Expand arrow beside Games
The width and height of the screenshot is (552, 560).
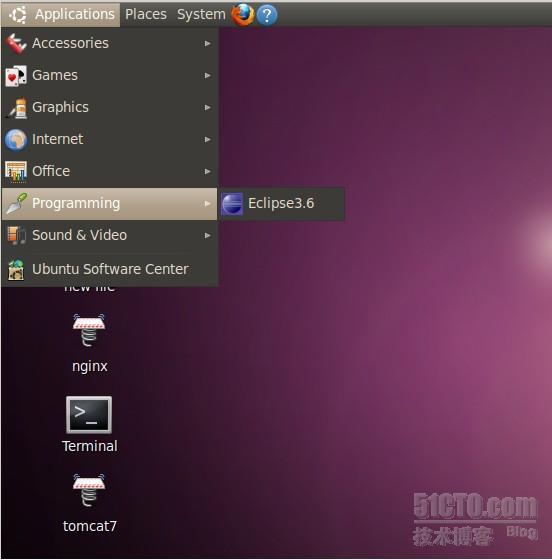coord(207,75)
